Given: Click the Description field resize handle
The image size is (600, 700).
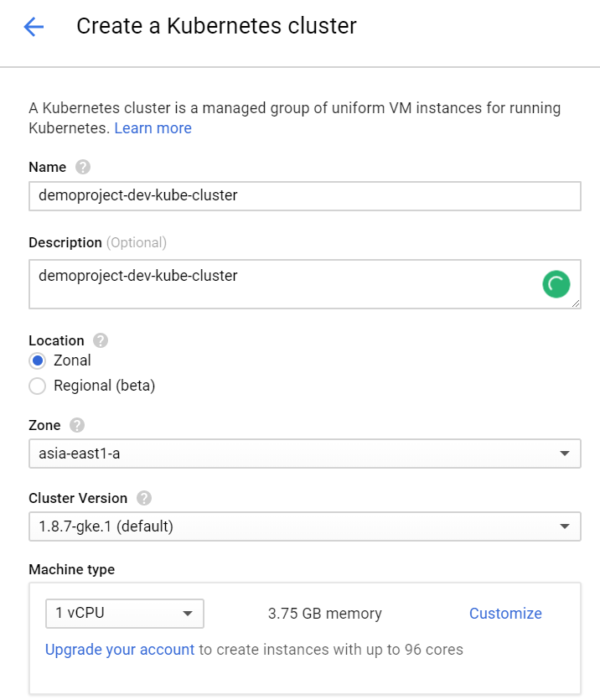Looking at the screenshot, I should pyautogui.click(x=577, y=304).
